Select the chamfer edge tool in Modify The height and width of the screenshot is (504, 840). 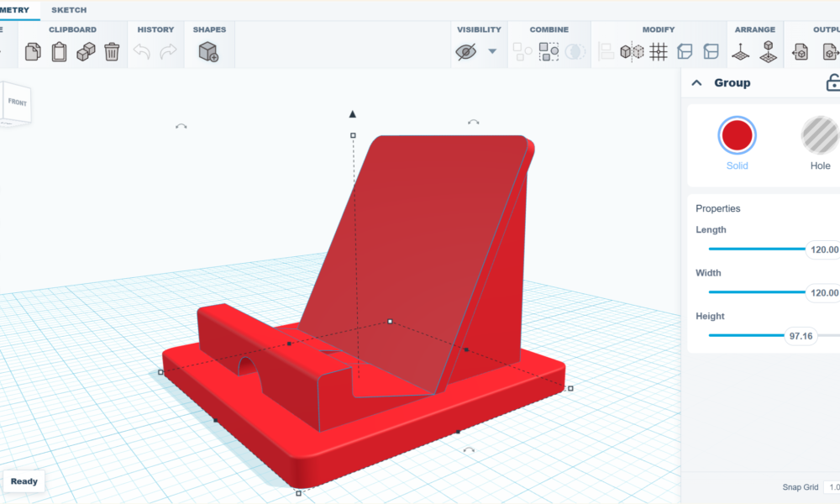685,52
